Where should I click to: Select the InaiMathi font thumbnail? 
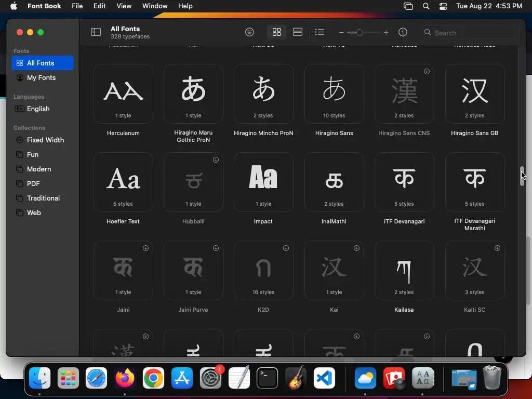[x=334, y=182]
